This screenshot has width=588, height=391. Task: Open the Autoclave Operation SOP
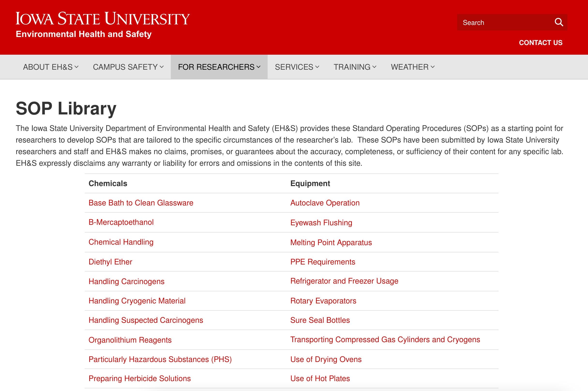pyautogui.click(x=325, y=203)
